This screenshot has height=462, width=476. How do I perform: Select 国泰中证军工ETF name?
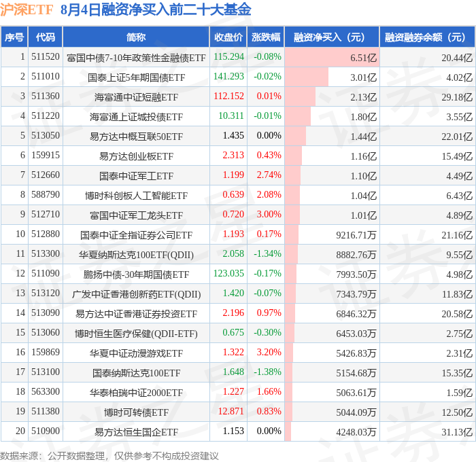point(136,176)
